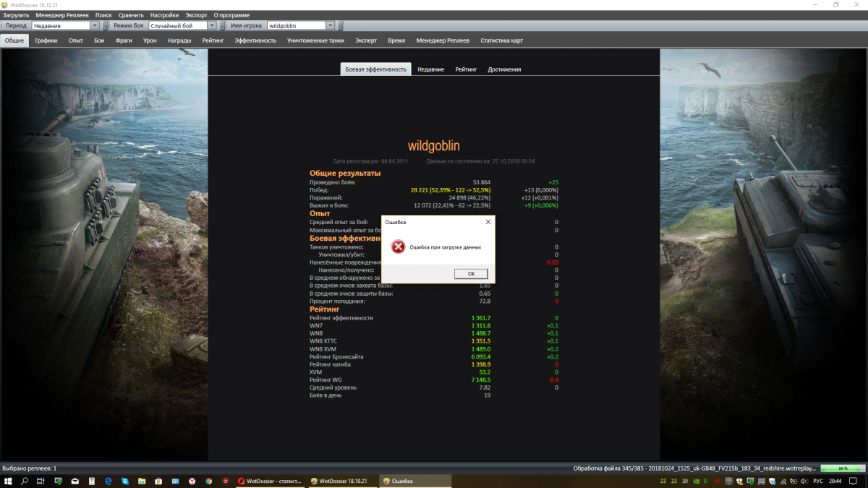Switch input language РУС
This screenshot has width=868, height=488.
click(818, 481)
